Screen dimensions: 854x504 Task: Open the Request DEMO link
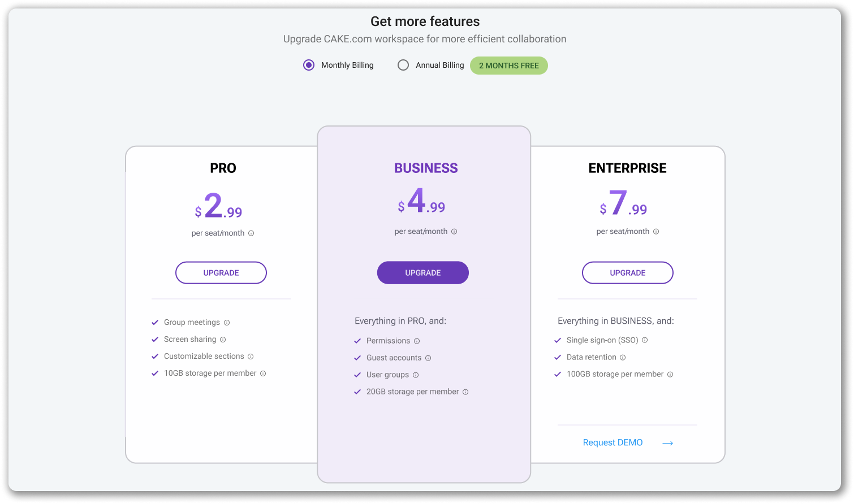(x=613, y=442)
